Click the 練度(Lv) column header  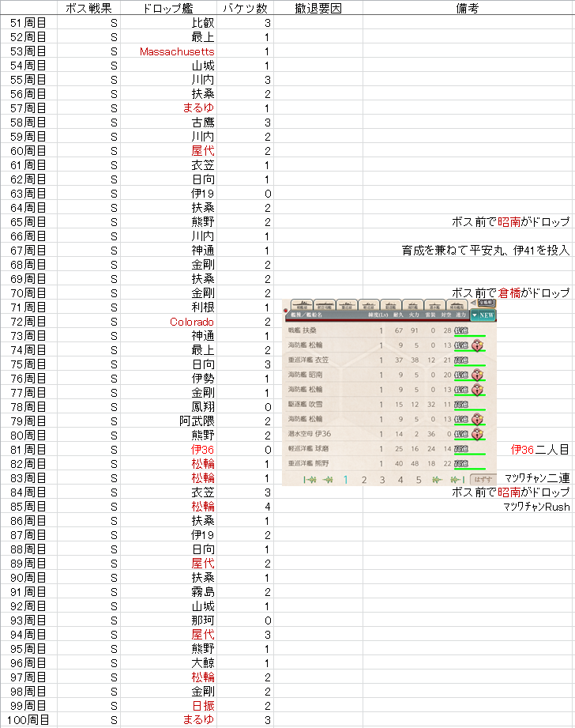(x=378, y=315)
